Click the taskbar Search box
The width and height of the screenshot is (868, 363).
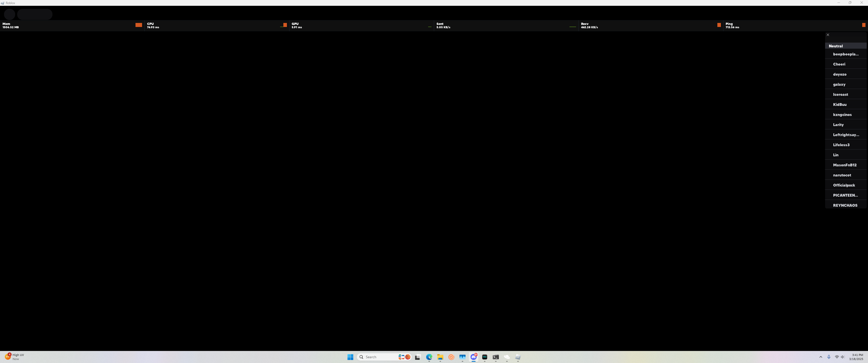click(384, 357)
